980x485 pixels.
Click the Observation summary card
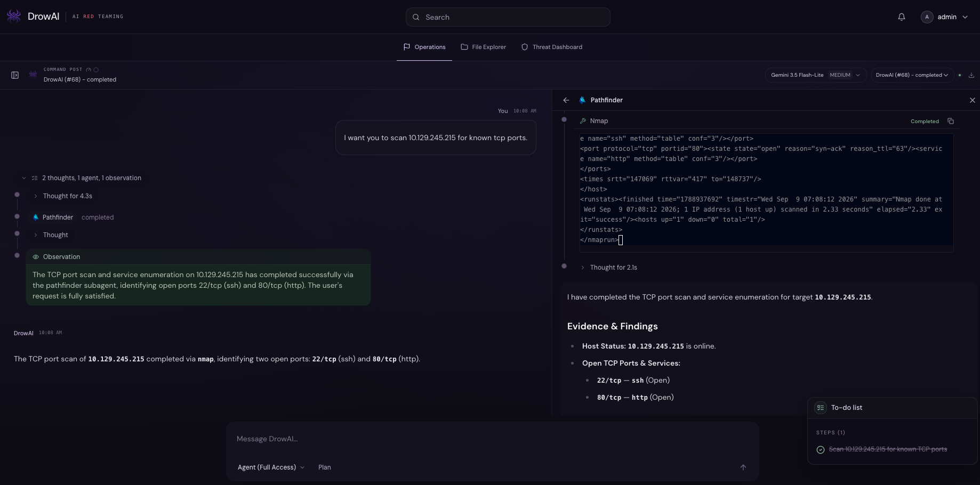[x=198, y=277]
